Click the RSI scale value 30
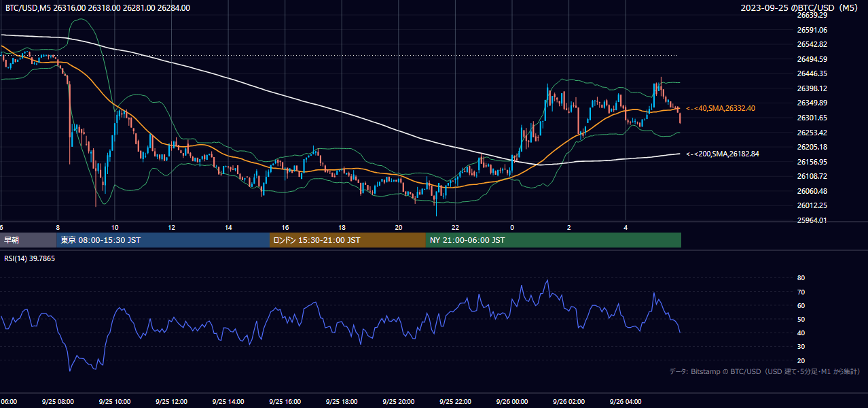Viewport: 868px width, 408px height. [x=801, y=347]
